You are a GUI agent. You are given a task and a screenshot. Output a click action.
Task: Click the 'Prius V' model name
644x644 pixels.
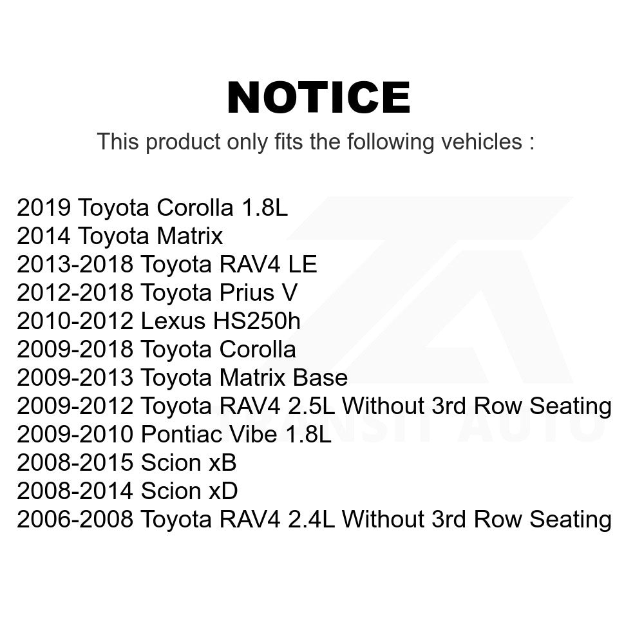click(260, 292)
